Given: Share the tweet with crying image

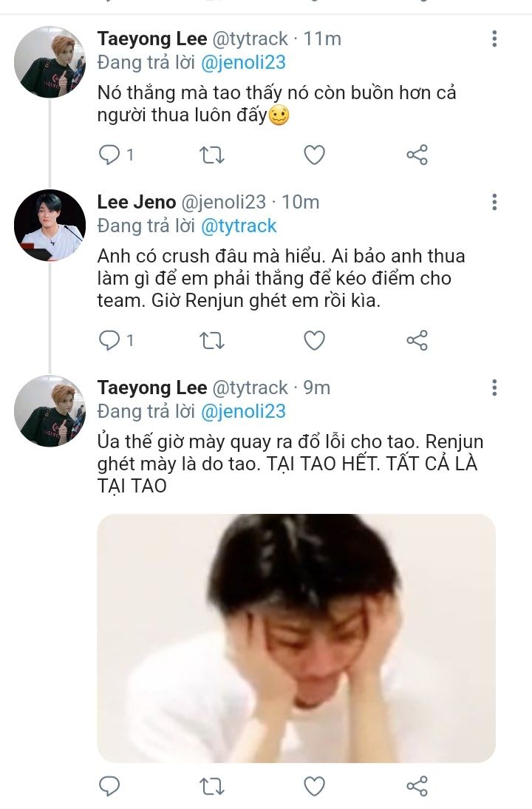Looking at the screenshot, I should tap(417, 786).
